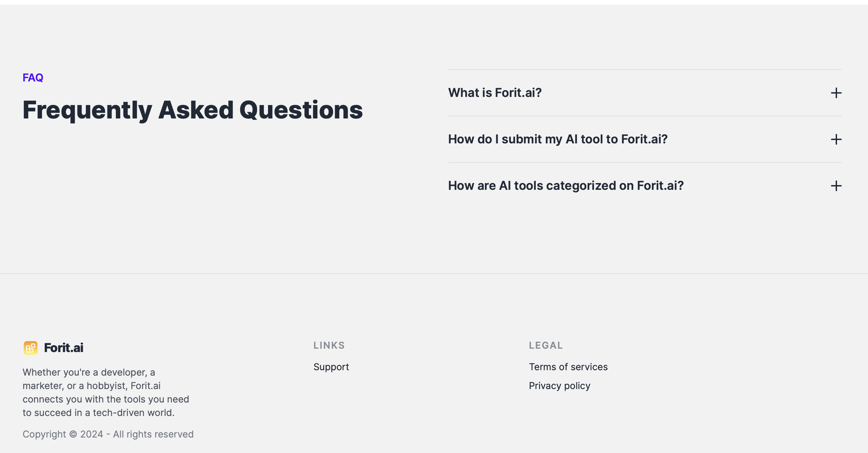
Task: Click the "Frequently Asked Questions" heading
Action: (192, 110)
